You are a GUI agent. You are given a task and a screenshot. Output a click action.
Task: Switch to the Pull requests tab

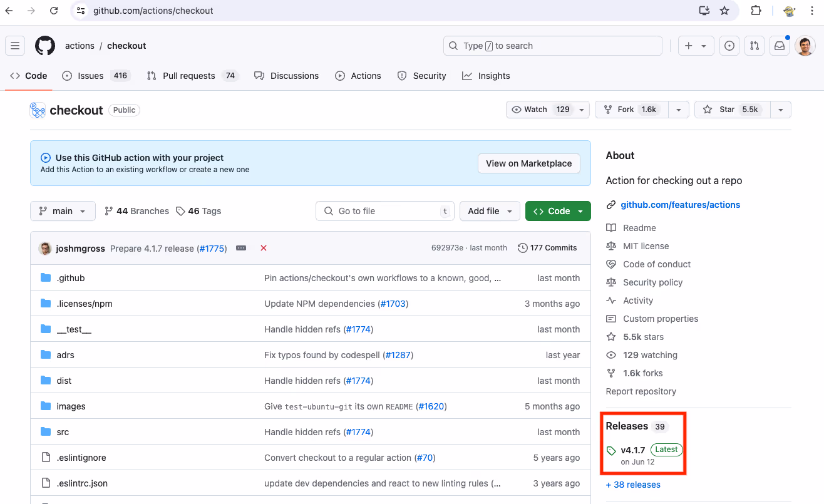[x=193, y=76]
